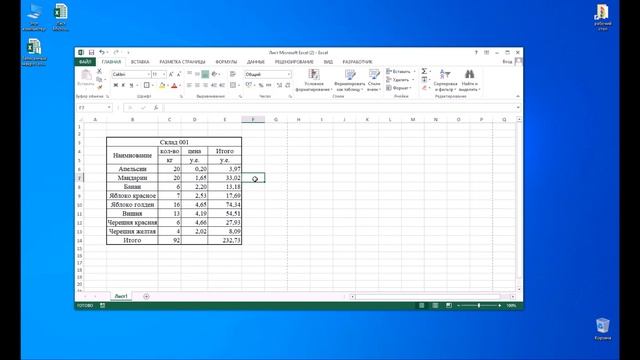Switch to the РАЗМЕТКА СТРАНИЦЫ tab

pyautogui.click(x=182, y=62)
